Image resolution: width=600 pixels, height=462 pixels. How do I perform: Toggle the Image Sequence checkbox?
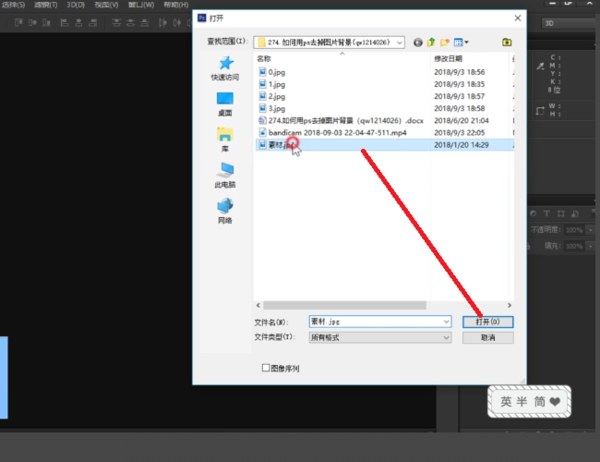[266, 368]
